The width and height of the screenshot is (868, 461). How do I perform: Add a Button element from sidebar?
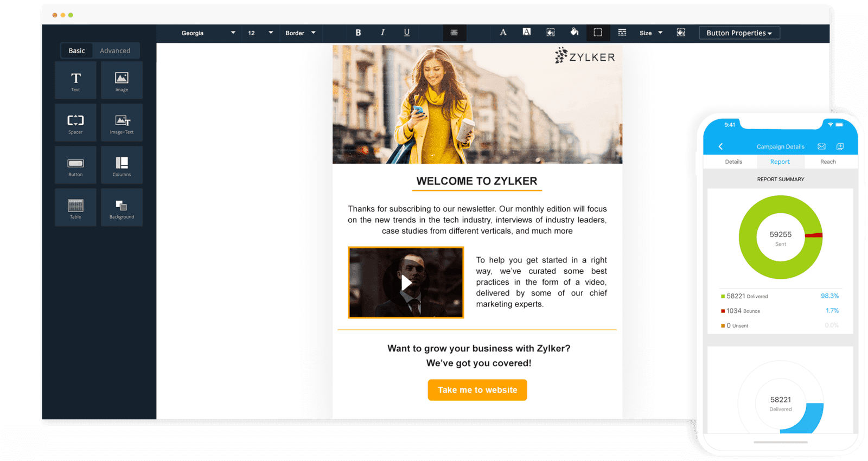tap(75, 165)
